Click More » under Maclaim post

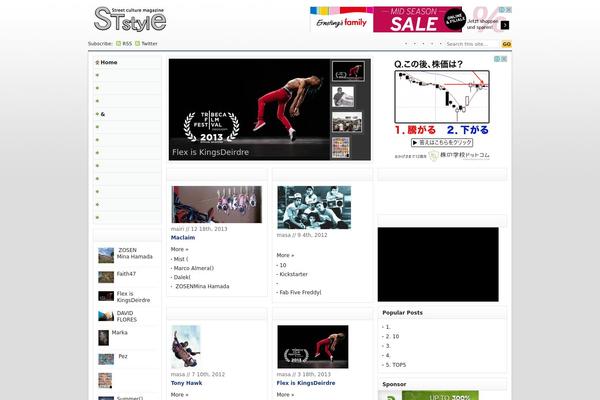point(179,249)
